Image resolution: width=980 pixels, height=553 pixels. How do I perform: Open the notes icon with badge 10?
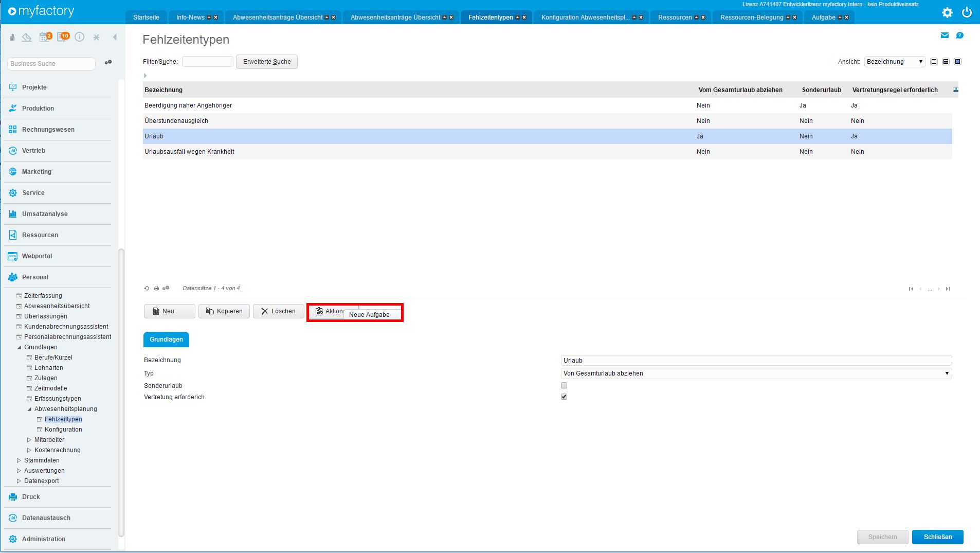[x=63, y=37]
